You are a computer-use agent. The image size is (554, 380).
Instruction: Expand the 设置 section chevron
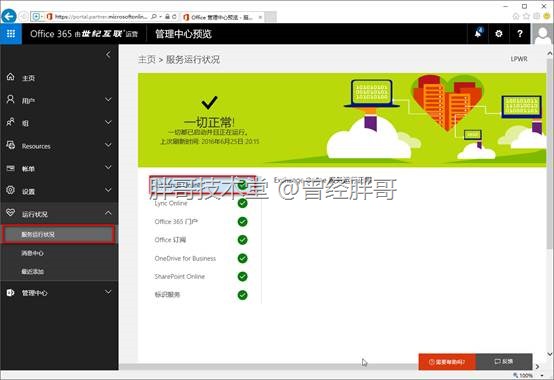[x=108, y=190]
